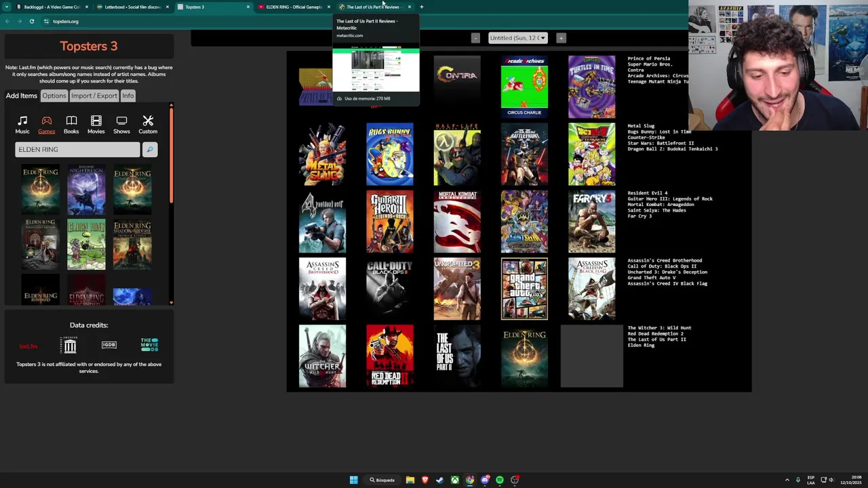Select the Music category icon
The height and width of the screenshot is (488, 868).
22,121
